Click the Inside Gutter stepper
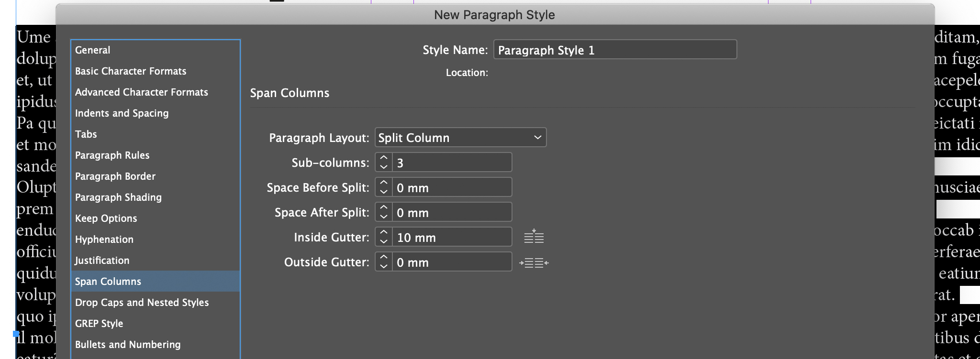The image size is (980, 359). point(383,237)
